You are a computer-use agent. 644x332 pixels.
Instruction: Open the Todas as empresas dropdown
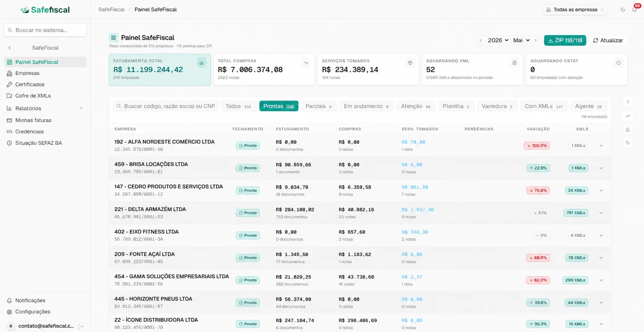575,10
